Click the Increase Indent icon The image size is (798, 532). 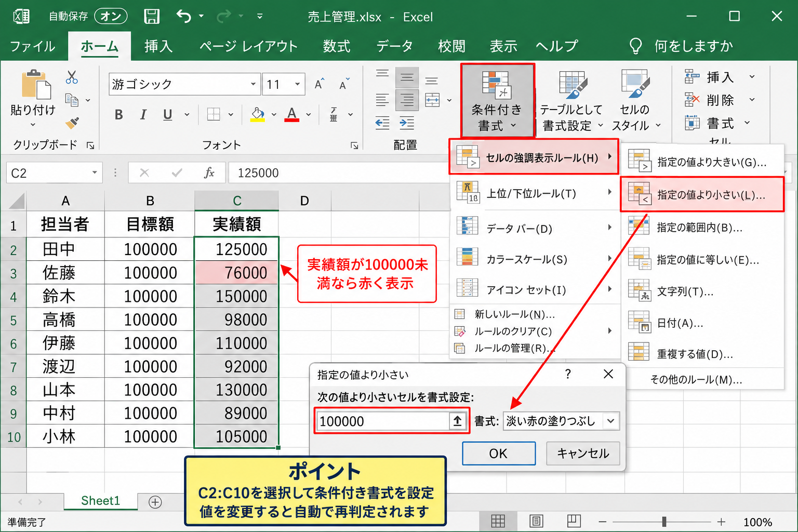[407, 123]
